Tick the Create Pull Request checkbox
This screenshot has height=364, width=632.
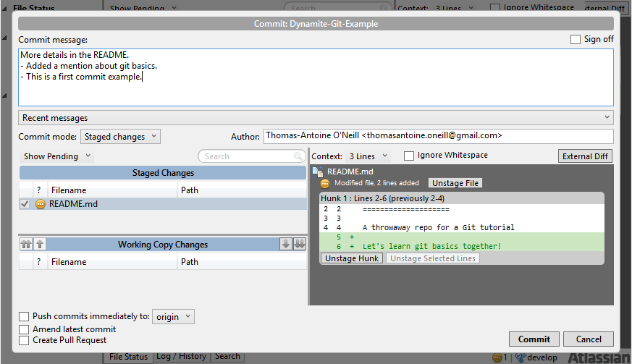pyautogui.click(x=24, y=340)
